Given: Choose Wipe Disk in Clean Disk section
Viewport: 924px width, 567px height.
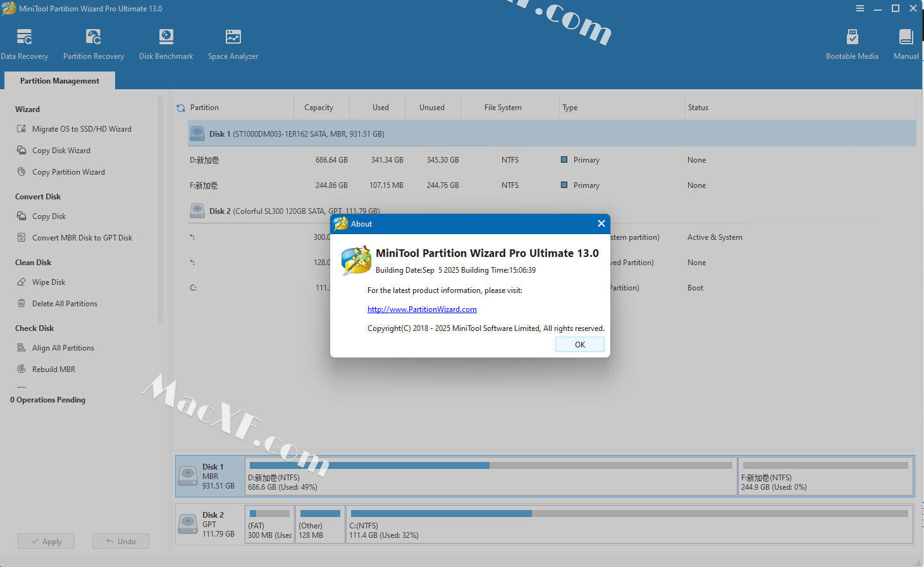Looking at the screenshot, I should point(49,282).
